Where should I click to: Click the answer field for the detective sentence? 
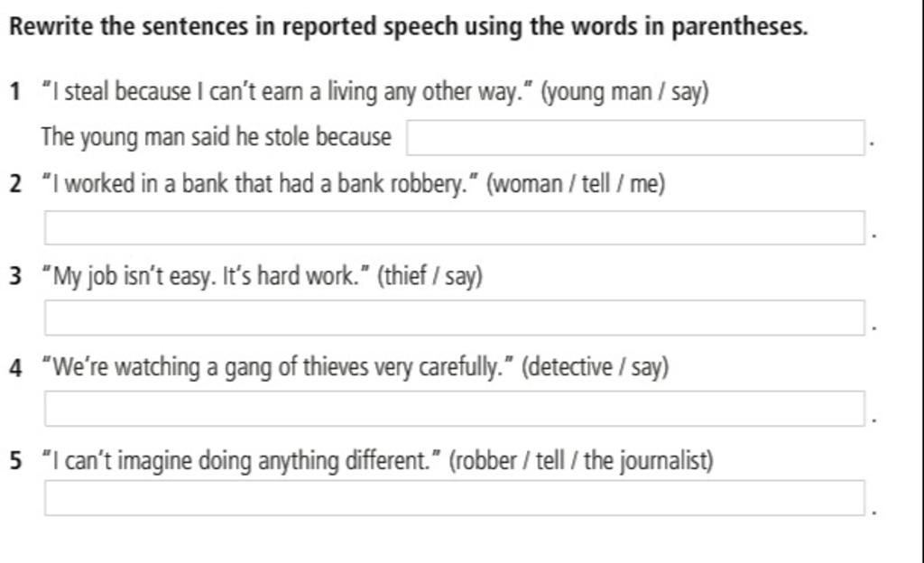[455, 408]
